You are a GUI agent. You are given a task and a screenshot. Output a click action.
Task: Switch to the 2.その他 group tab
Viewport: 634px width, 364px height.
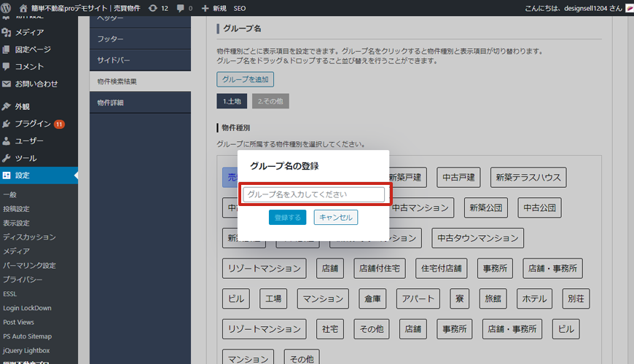270,101
